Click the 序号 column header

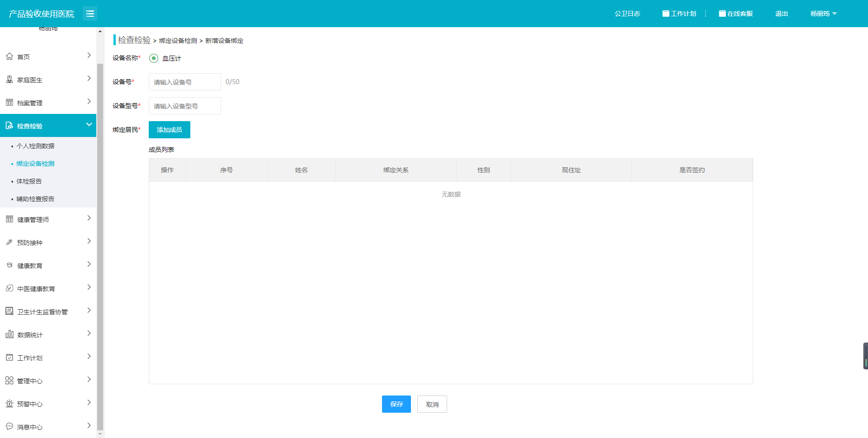[x=226, y=170]
